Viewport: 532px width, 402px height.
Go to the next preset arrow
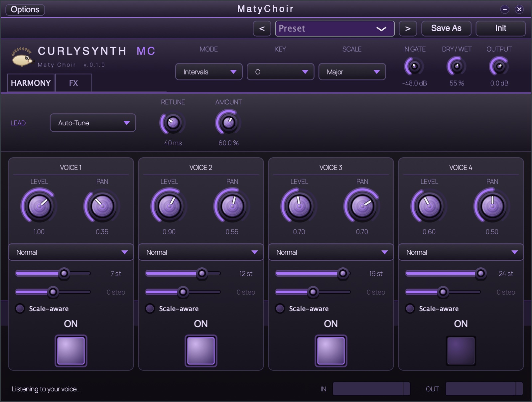coord(408,29)
